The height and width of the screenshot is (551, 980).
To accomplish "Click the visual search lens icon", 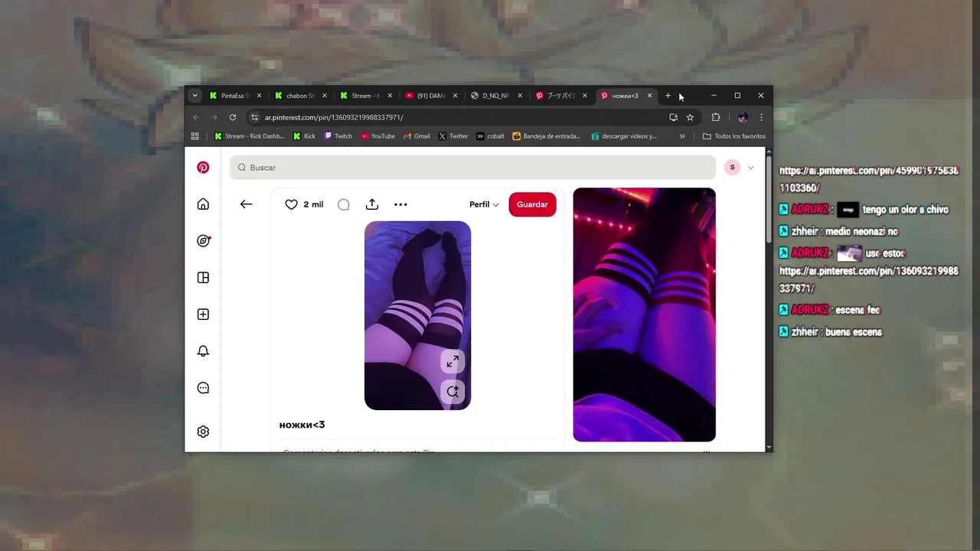I will (x=452, y=391).
